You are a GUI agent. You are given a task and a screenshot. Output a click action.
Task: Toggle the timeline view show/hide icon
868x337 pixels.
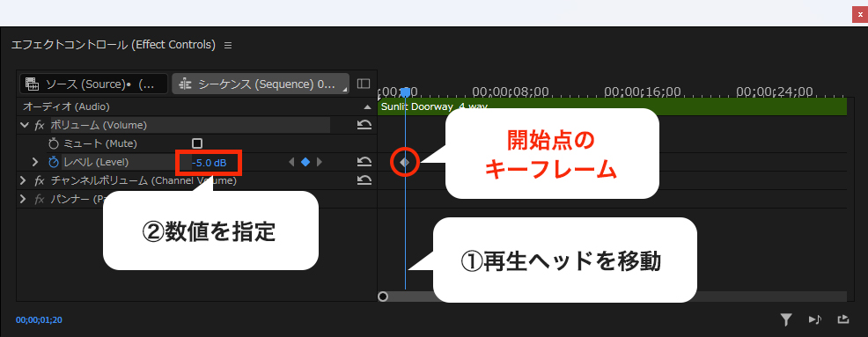click(364, 84)
